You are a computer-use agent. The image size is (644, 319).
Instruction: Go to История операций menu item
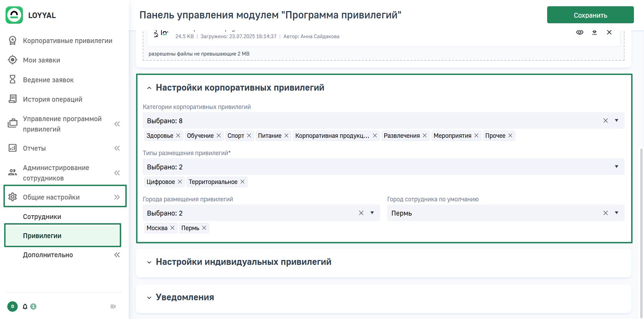[52, 99]
